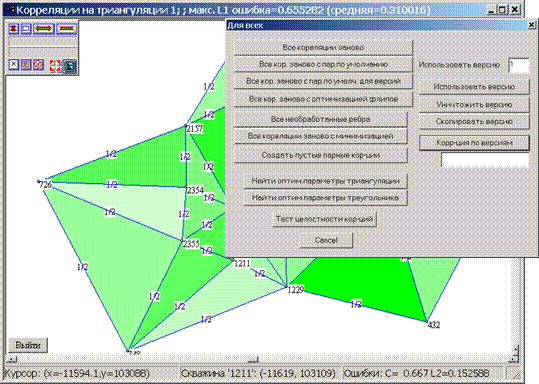Click the 1/2 label on edge 2157–2354
The width and height of the screenshot is (539, 384).
(x=185, y=157)
